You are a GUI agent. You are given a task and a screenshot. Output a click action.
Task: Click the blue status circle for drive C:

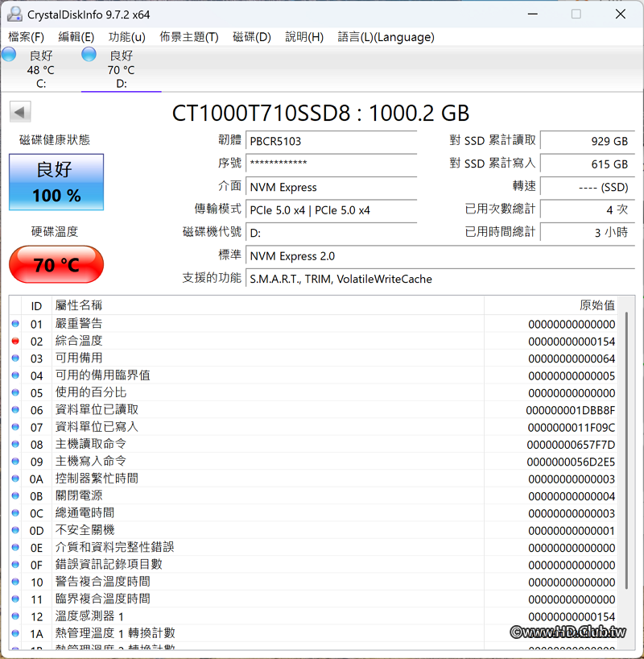pos(9,55)
